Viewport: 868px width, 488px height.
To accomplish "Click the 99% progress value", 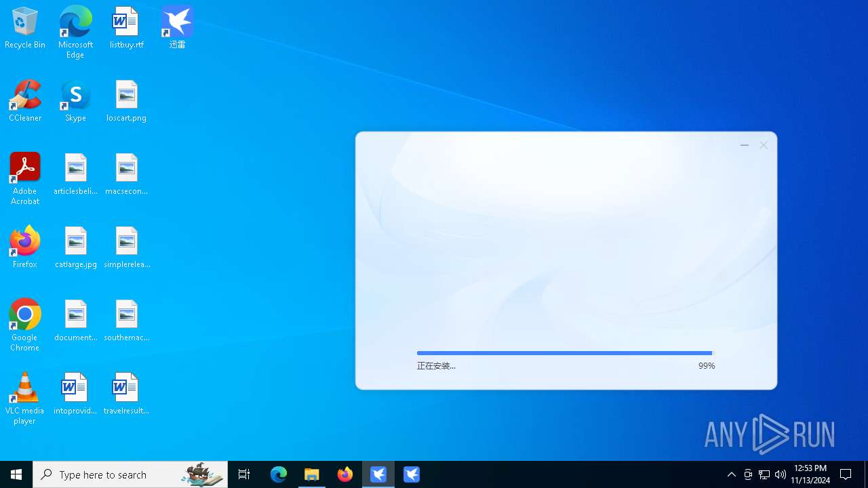I will coord(707,366).
